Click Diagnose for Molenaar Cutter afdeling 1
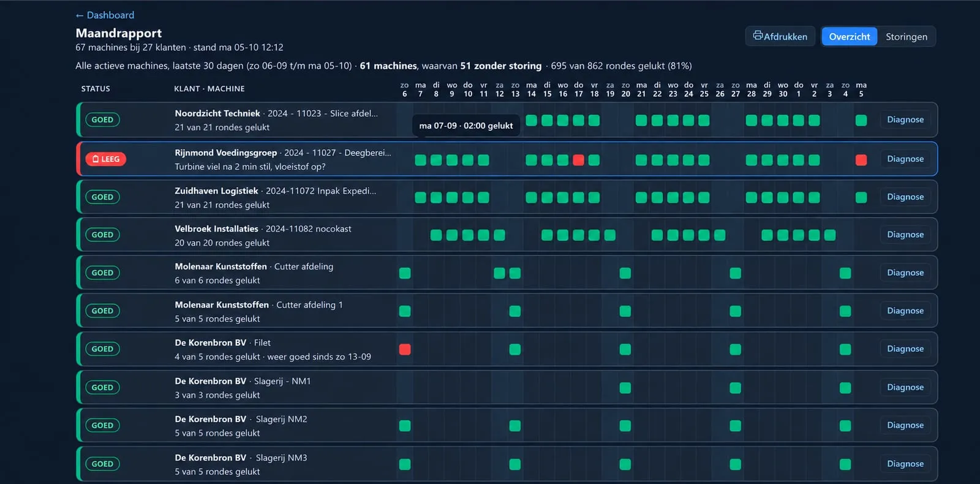The image size is (980, 484). coord(905,311)
